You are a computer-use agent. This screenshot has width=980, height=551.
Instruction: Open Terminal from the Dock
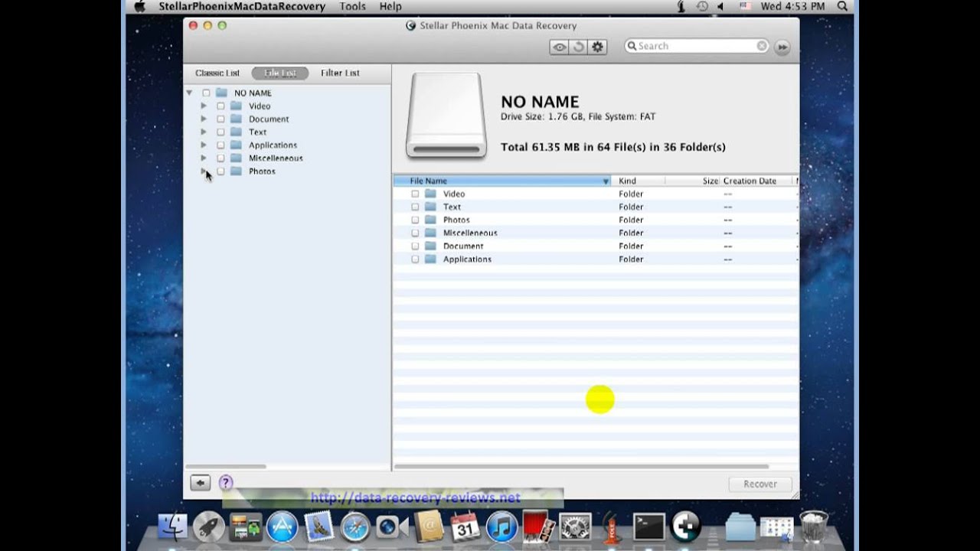click(x=649, y=527)
